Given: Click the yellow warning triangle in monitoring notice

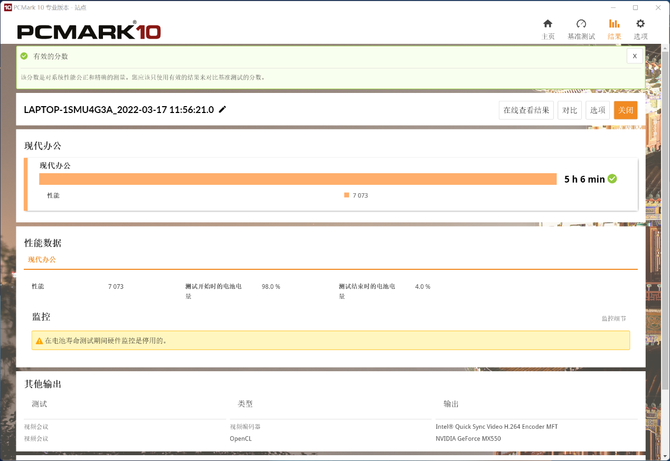Looking at the screenshot, I should [39, 340].
